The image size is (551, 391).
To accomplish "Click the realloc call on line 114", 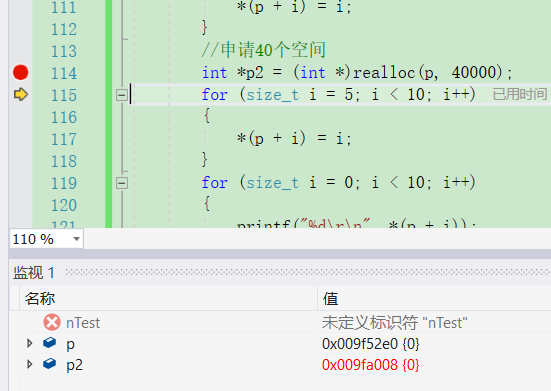I will point(384,73).
